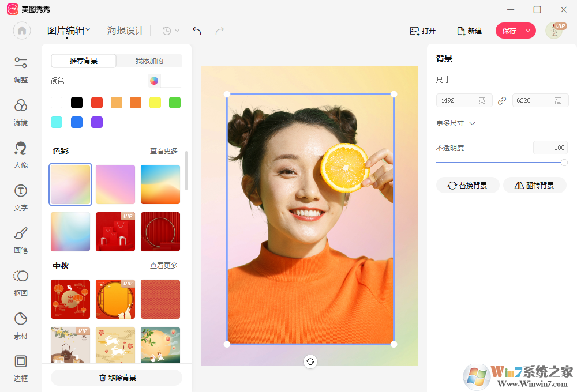Open the VIP user avatar

(555, 31)
